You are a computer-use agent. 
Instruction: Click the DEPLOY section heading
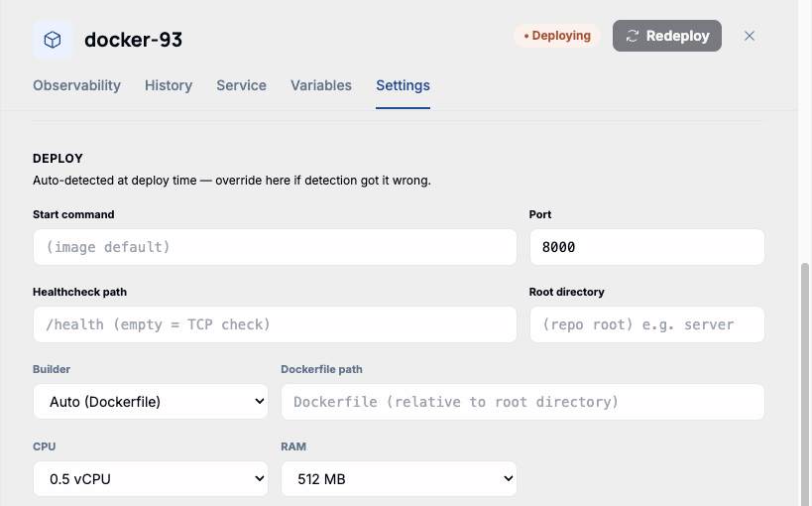click(58, 159)
